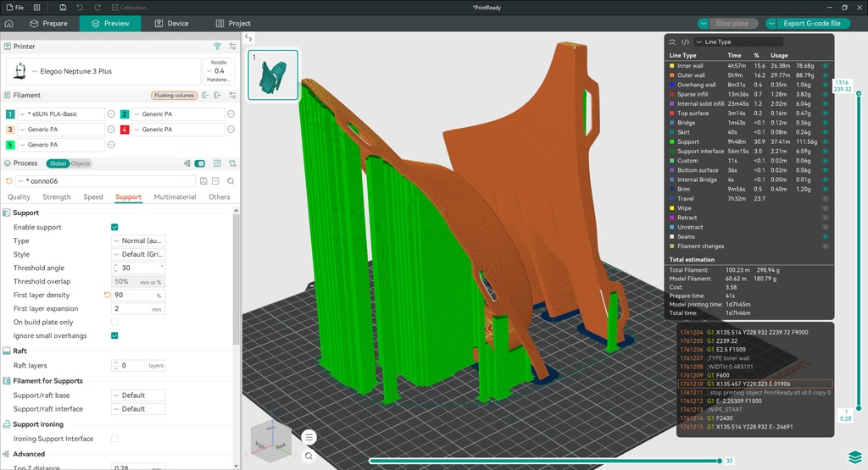Click the horizontal layer progress slider handle
The width and height of the screenshot is (868, 470).
pyautogui.click(x=719, y=461)
